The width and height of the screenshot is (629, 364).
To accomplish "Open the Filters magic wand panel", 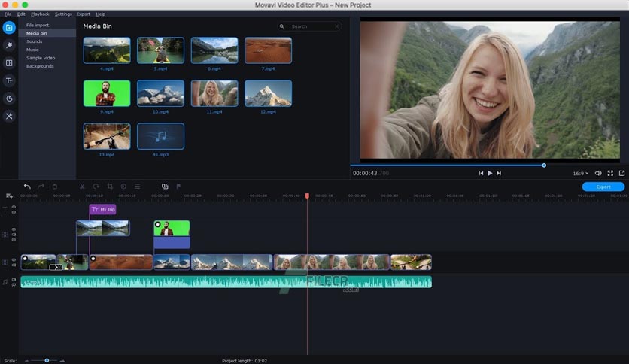I will click(9, 45).
